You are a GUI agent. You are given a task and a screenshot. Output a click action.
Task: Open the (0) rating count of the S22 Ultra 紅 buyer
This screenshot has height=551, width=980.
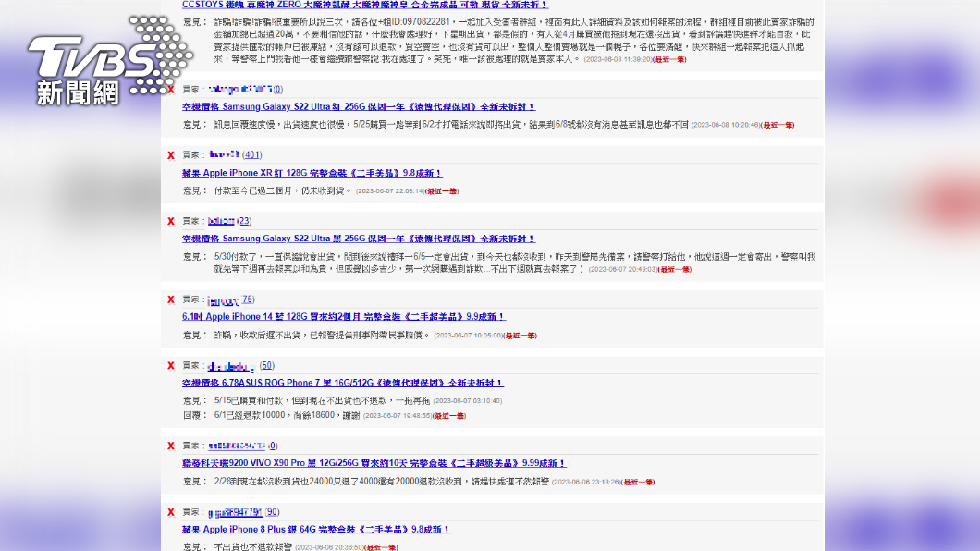[x=277, y=90]
